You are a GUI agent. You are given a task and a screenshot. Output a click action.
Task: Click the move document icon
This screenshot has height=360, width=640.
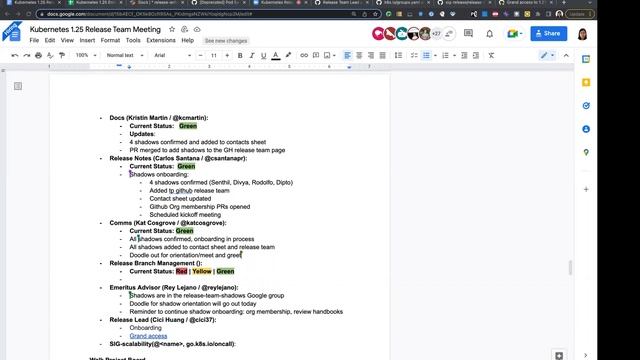tap(184, 29)
